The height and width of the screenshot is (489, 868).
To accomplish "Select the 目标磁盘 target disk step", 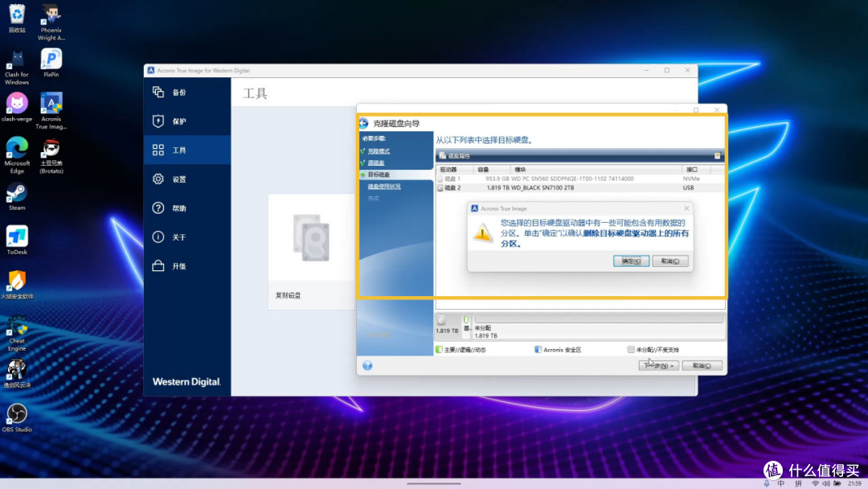I will click(379, 175).
